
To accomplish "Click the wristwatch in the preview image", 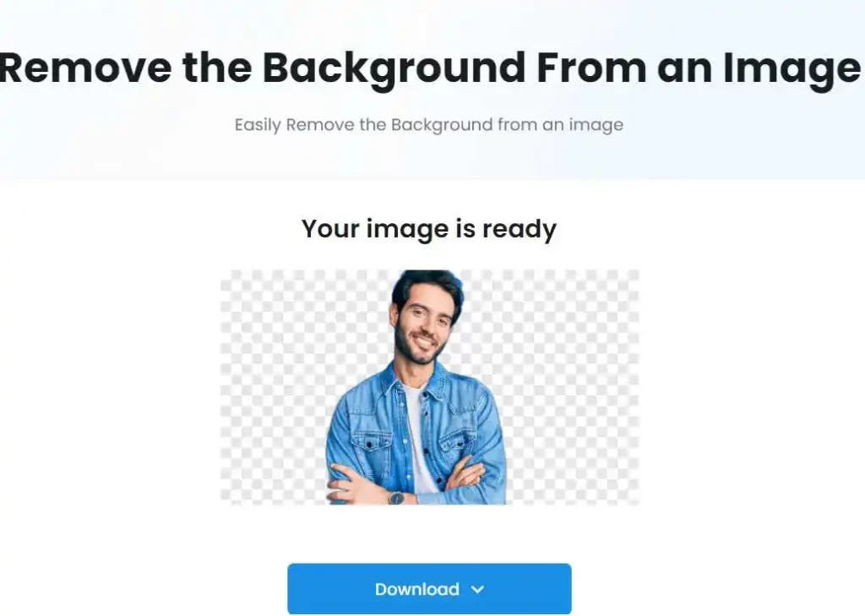I will tap(396, 498).
